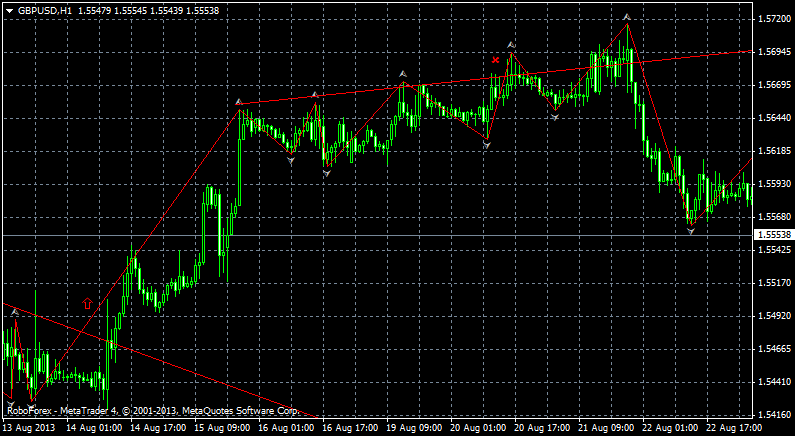The height and width of the screenshot is (436, 795).
Task: Click the up-fractal arrow at the 1.57200 peak
Action: tap(627, 17)
